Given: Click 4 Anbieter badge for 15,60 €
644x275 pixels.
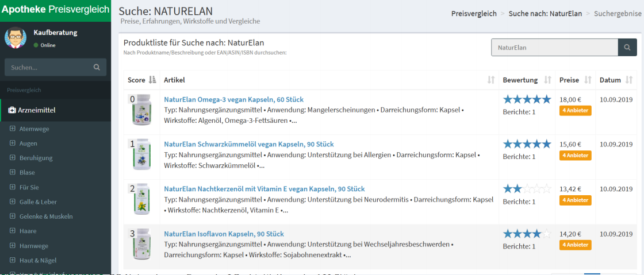Looking at the screenshot, I should point(576,156).
